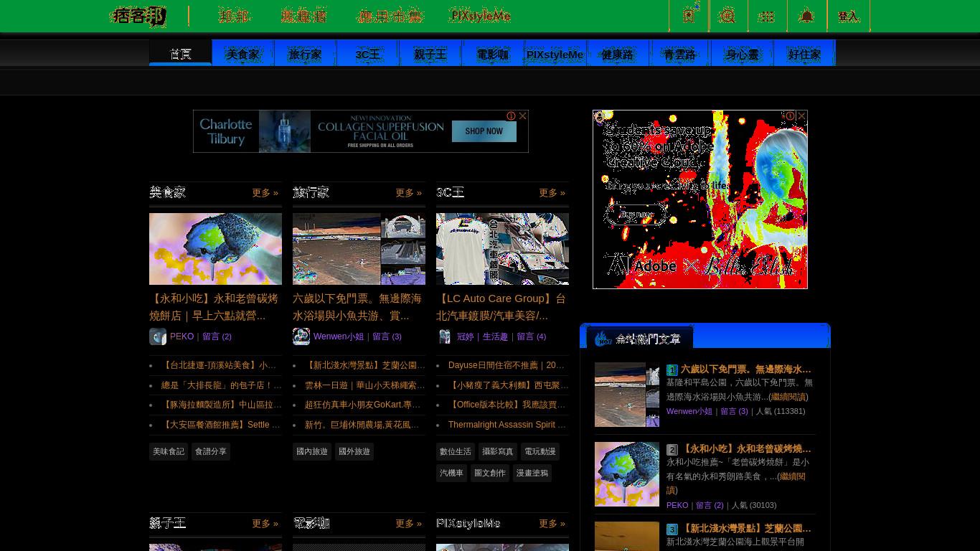
Task: Click 繼續閱讀 in hot article 1
Action: pyautogui.click(x=788, y=397)
